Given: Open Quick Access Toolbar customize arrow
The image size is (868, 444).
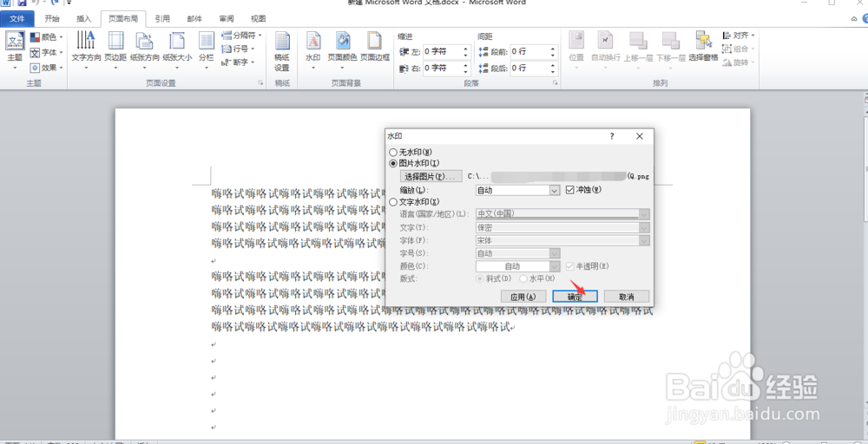Looking at the screenshot, I should (69, 3).
